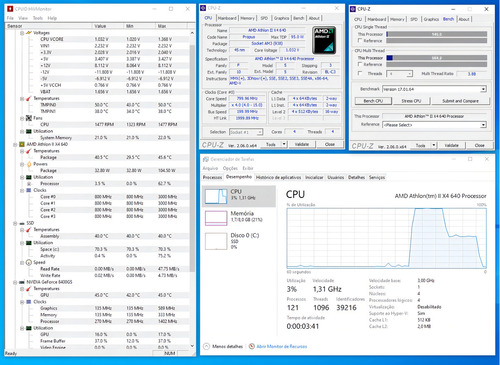The height and width of the screenshot is (365, 500).
Task: Click the Menos detalhes chevron circle icon
Action: pos(206,346)
